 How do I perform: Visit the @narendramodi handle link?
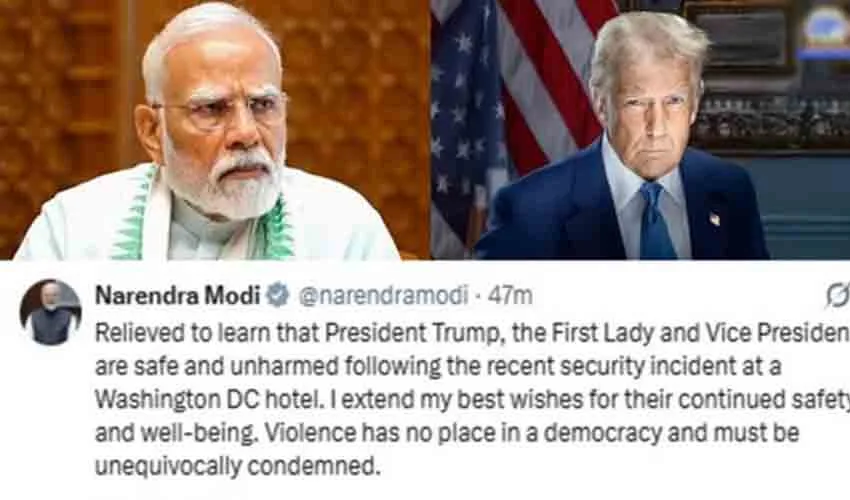tap(383, 296)
